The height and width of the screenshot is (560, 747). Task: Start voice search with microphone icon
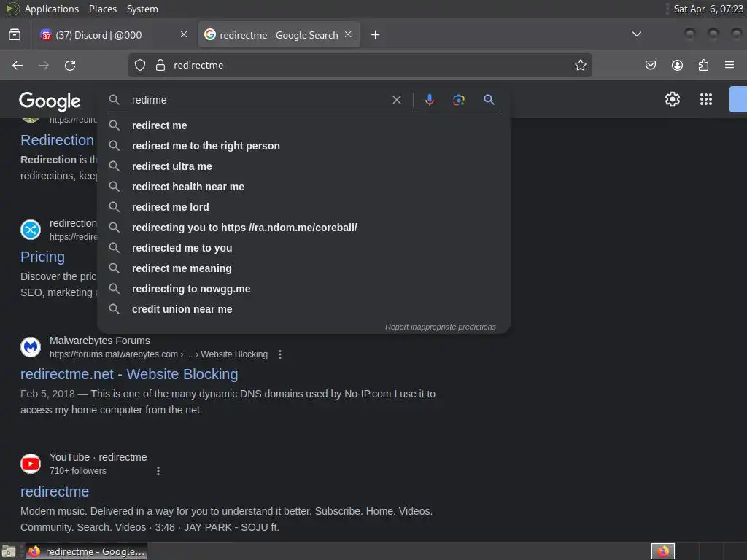tap(429, 99)
